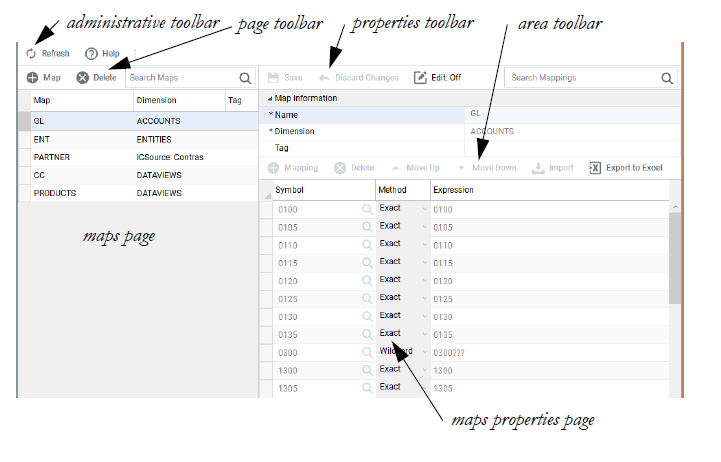Export mappings to Excel
The height and width of the screenshot is (462, 721).
tap(596, 168)
